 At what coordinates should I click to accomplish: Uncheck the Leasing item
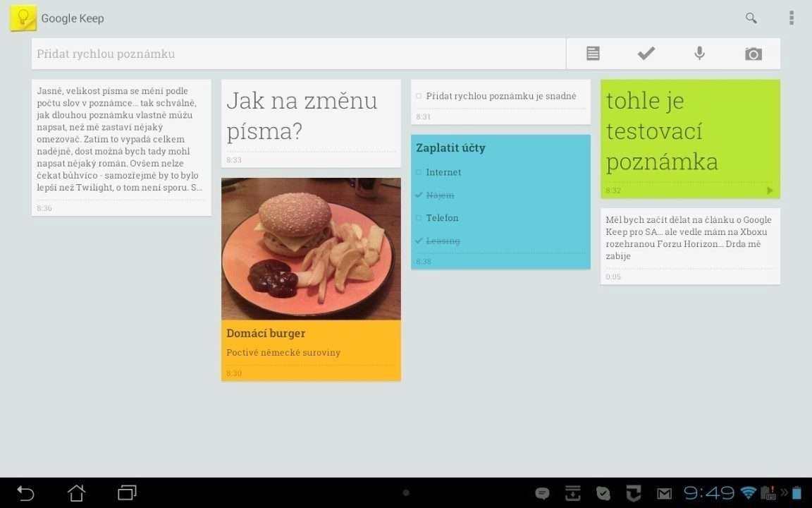pyautogui.click(x=419, y=241)
